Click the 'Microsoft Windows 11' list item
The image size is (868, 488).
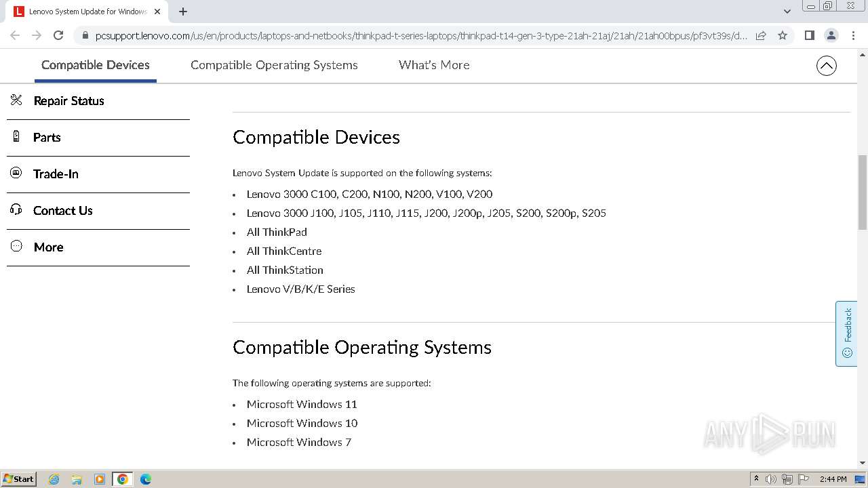[x=302, y=404]
